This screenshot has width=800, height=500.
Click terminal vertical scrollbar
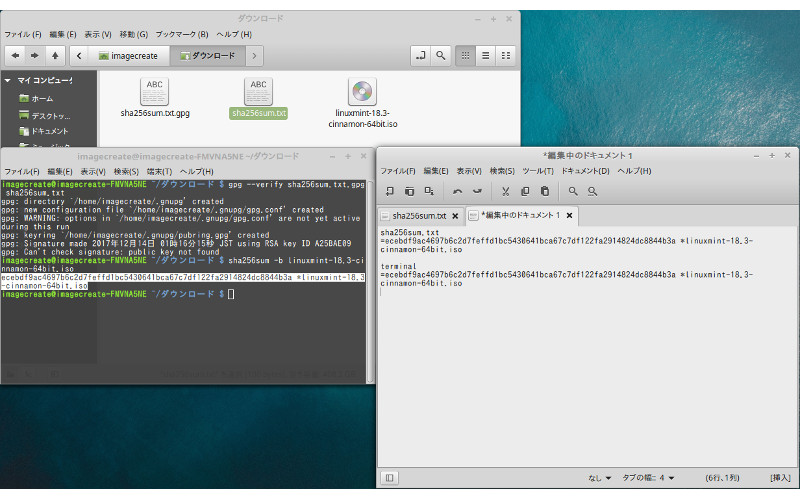coord(370,280)
